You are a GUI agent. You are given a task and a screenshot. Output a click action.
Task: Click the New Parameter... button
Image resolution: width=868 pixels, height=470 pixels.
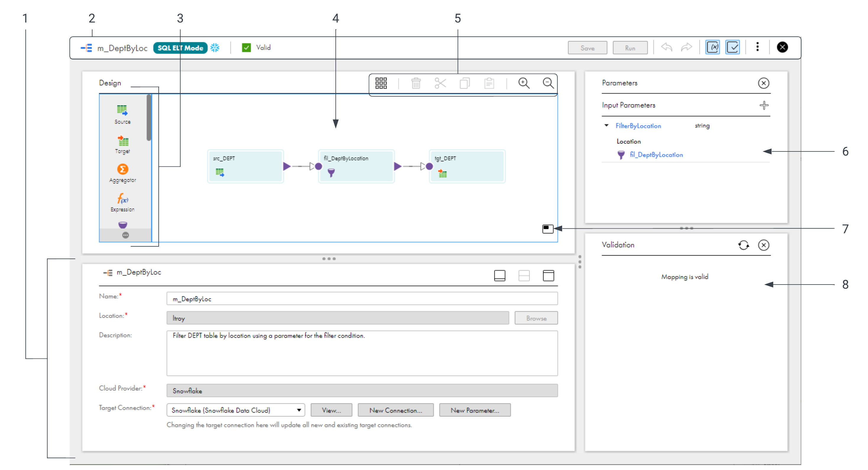coord(475,410)
